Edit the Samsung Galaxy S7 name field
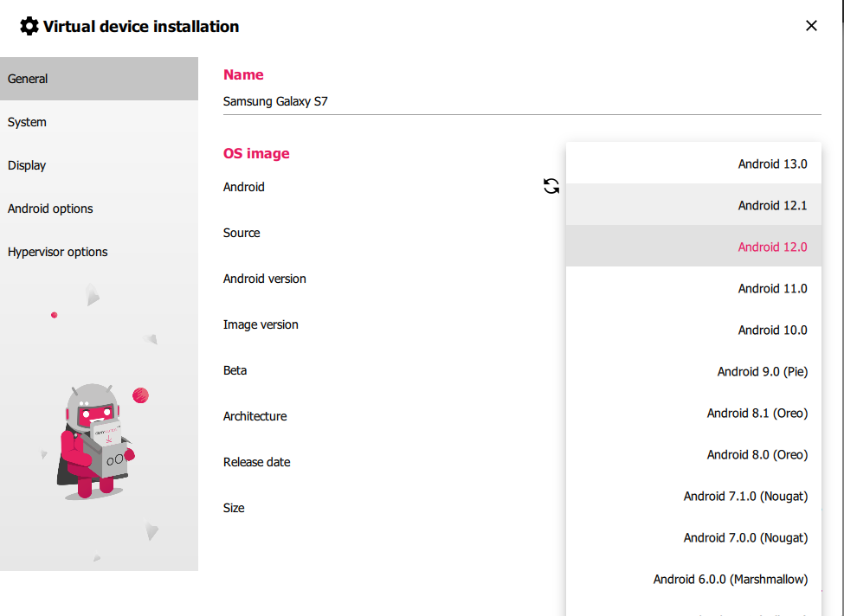Image resolution: width=844 pixels, height=616 pixels. point(521,101)
